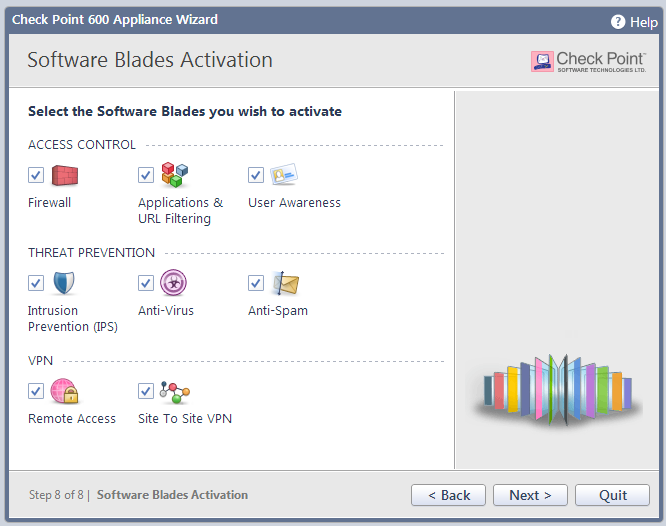Uncheck the Remote Access VPN checkbox
The height and width of the screenshot is (526, 666).
point(36,392)
